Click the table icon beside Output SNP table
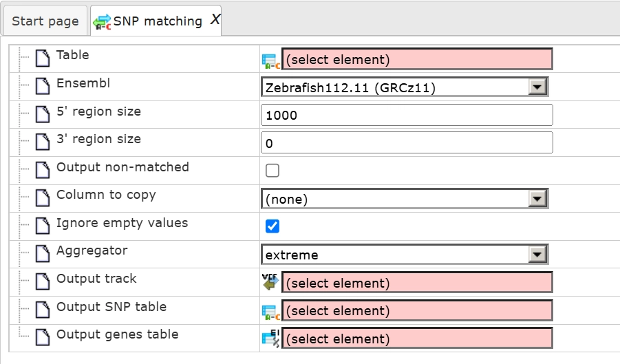Screen dimensions: 620x364 coord(271,311)
